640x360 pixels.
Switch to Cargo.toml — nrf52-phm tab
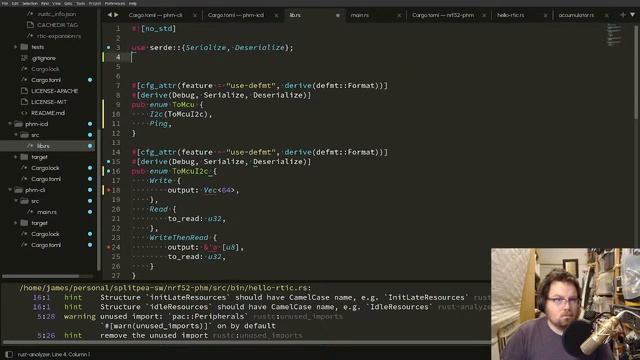tap(443, 15)
